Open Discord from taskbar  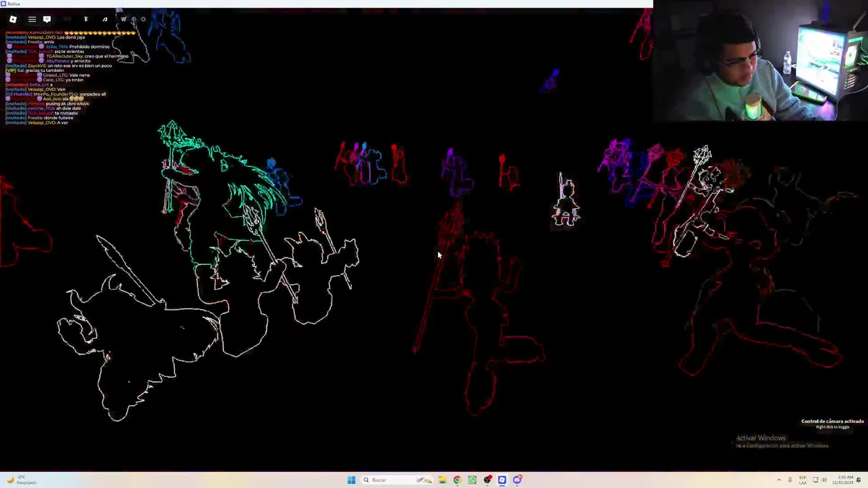(517, 480)
